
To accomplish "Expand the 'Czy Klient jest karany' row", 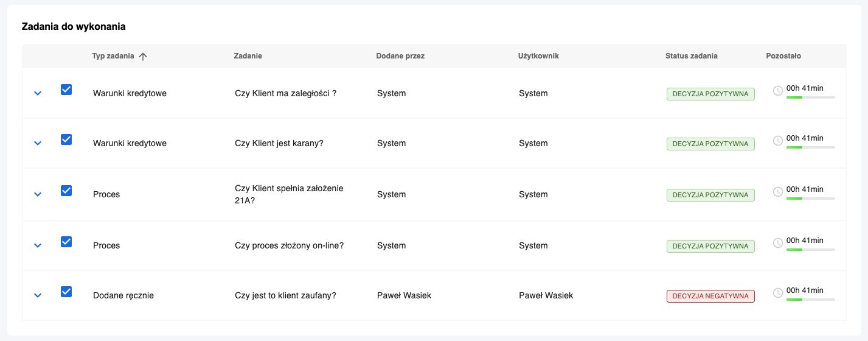I will (38, 143).
